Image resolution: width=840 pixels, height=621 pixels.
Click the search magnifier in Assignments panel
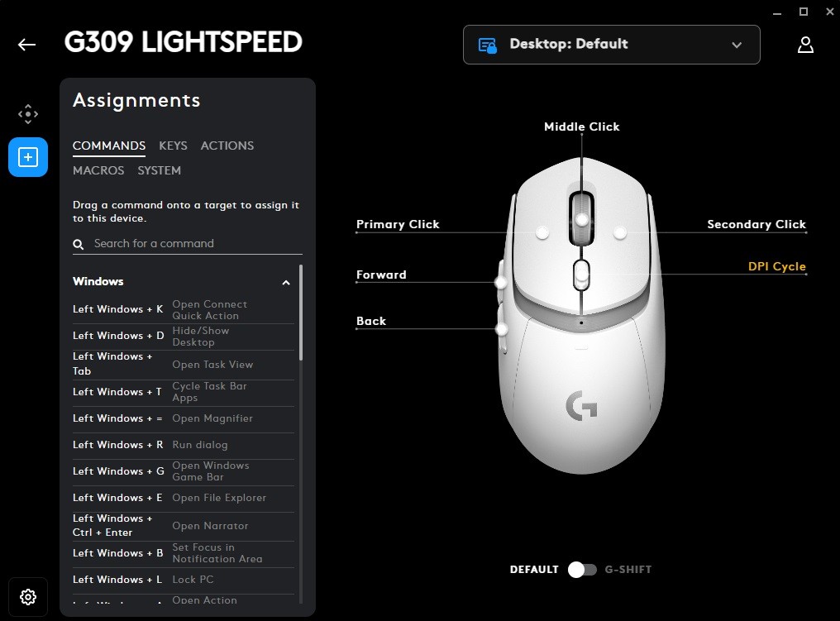point(78,244)
